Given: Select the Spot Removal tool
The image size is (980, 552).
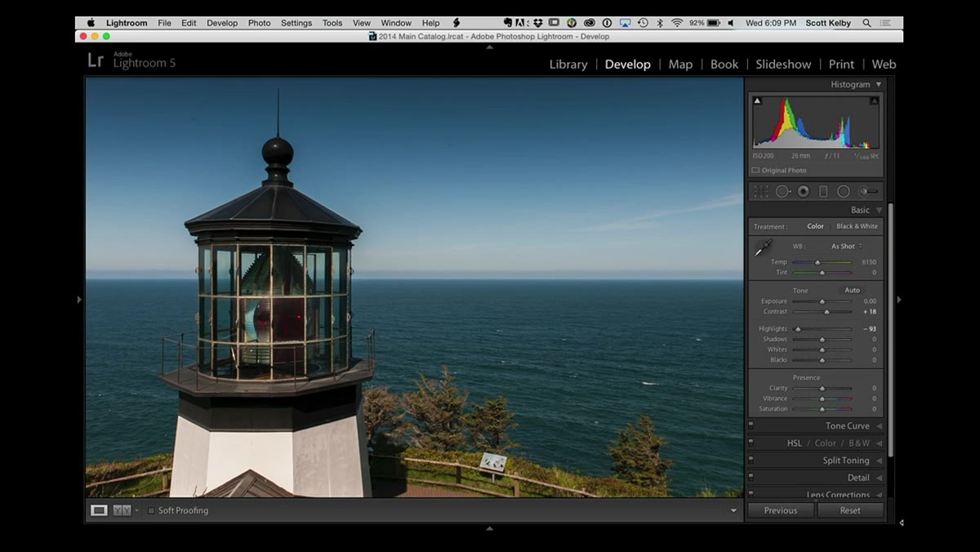Looking at the screenshot, I should pyautogui.click(x=782, y=191).
